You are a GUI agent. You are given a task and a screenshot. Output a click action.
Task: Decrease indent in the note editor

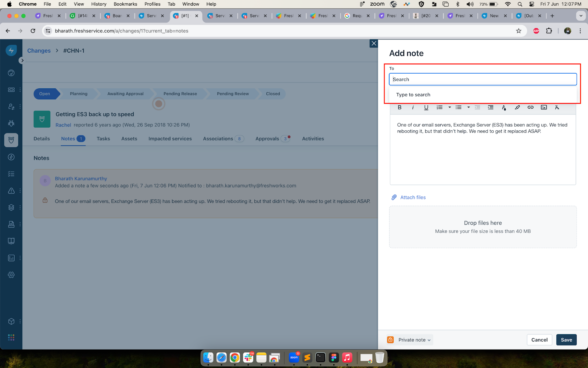click(477, 107)
